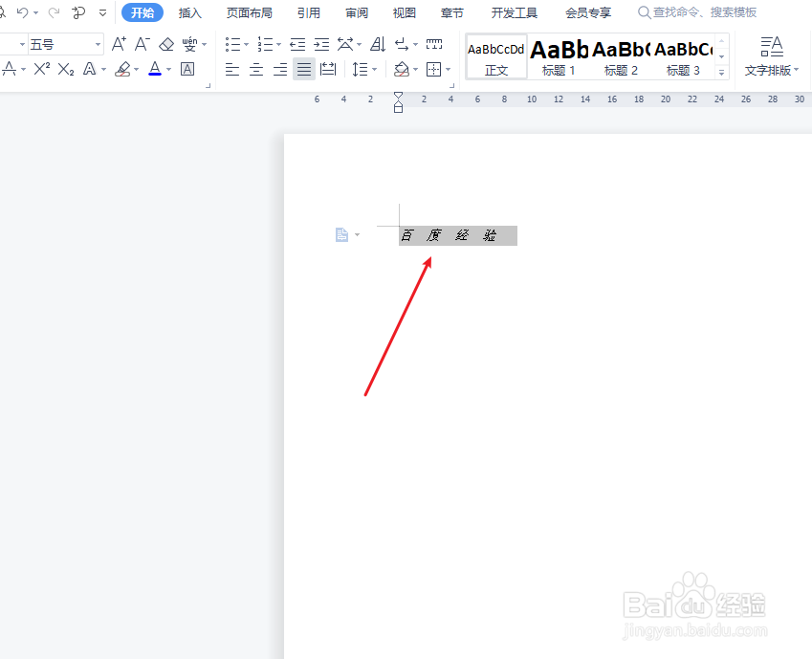Viewport: 812px width, 659px height.
Task: Click the Chinese layout (character scaling) icon
Action: pos(345,45)
